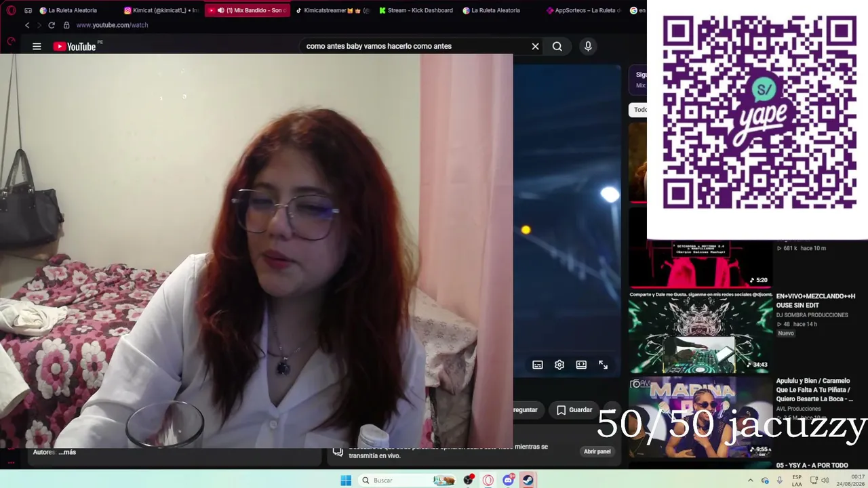Edit the search box text 'como antes baby'

378,46
